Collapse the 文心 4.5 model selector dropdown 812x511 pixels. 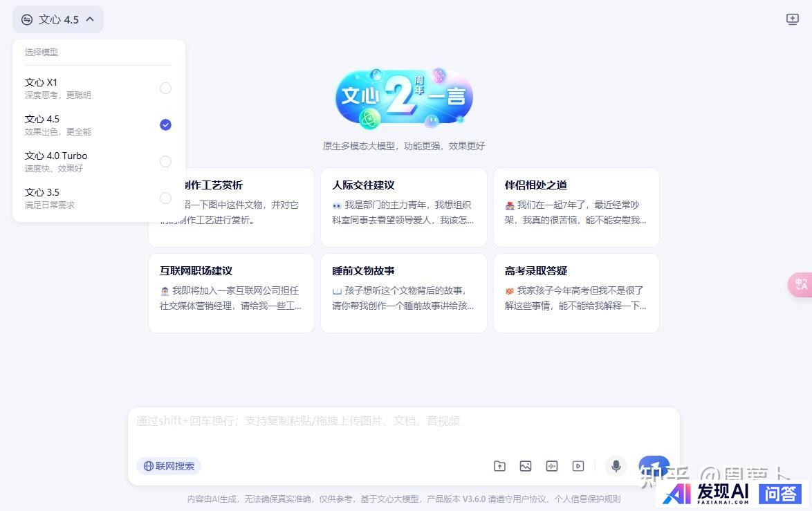pos(58,19)
